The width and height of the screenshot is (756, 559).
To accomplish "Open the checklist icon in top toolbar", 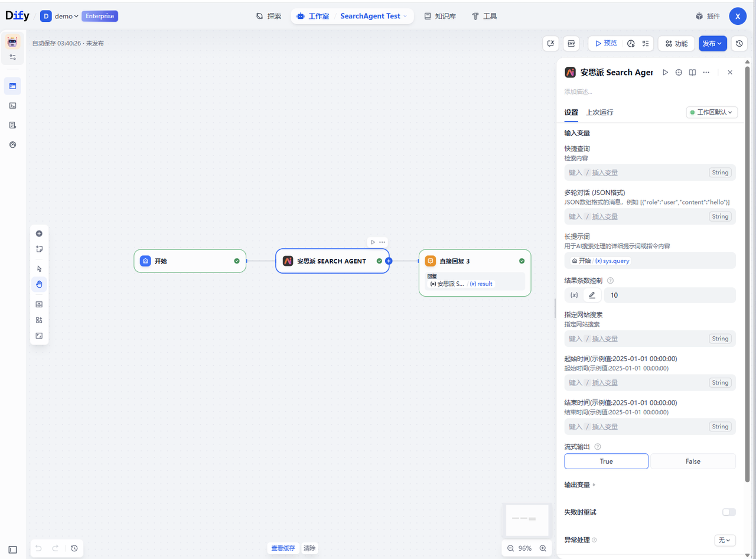I will pos(646,43).
